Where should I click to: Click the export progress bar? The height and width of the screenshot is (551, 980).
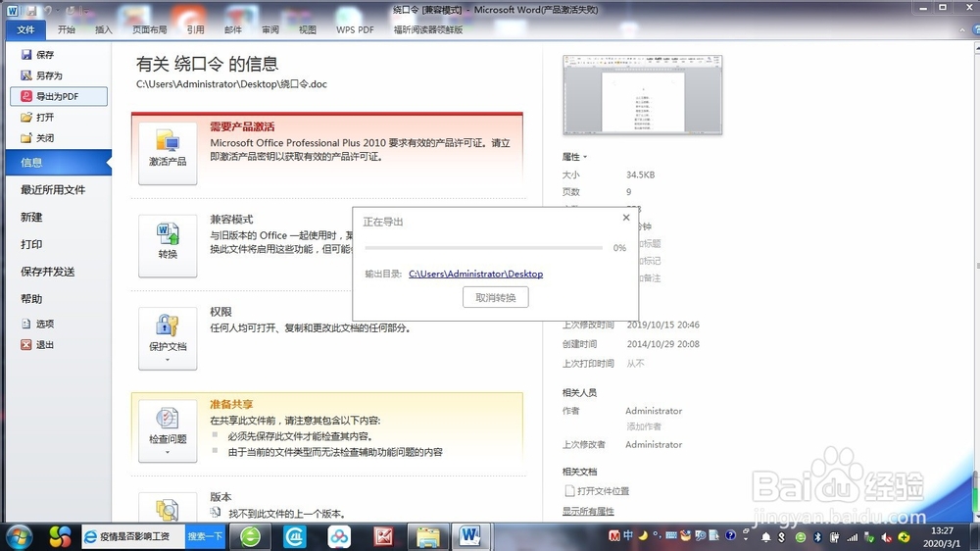click(x=484, y=248)
